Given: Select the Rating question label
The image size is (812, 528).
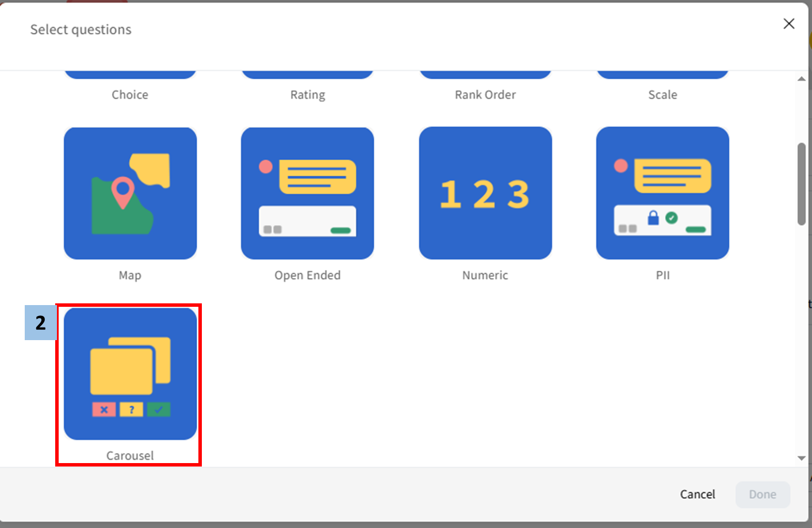Looking at the screenshot, I should point(307,95).
